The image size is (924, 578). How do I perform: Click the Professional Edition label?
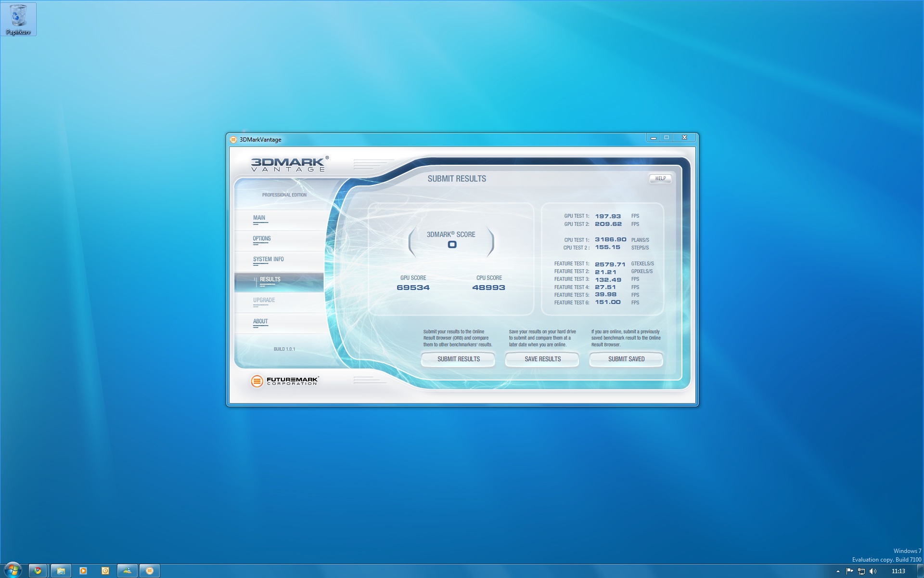(284, 195)
